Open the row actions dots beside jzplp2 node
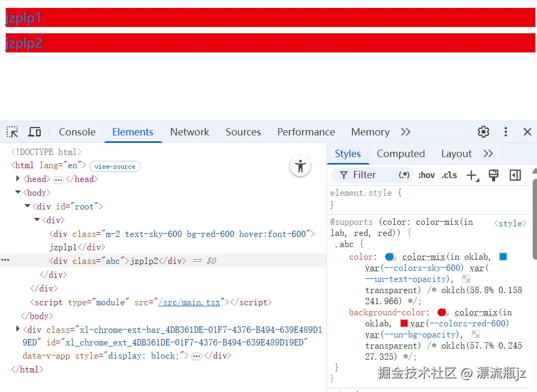The height and width of the screenshot is (392, 537). point(5,260)
